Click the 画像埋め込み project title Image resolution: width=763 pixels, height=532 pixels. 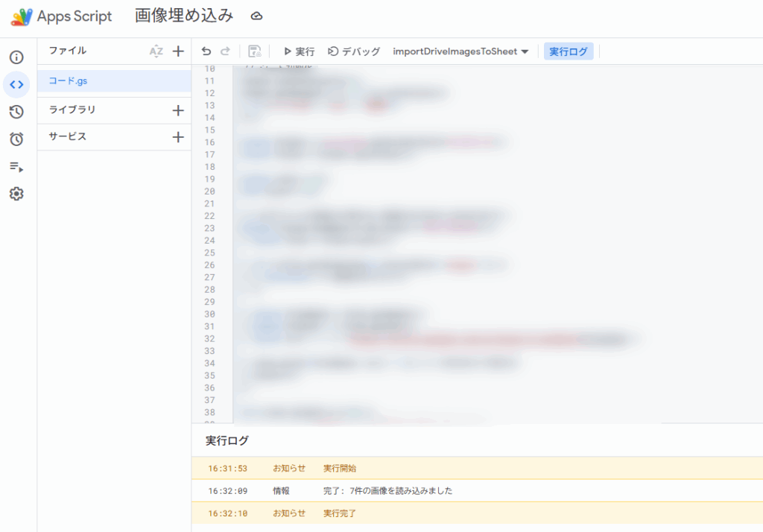pos(184,16)
